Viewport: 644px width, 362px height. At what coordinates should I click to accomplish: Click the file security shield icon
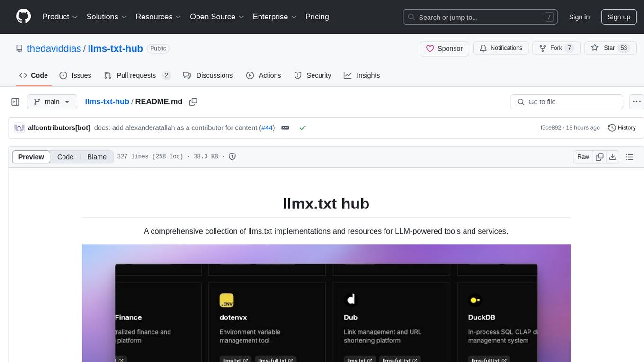coord(233,156)
